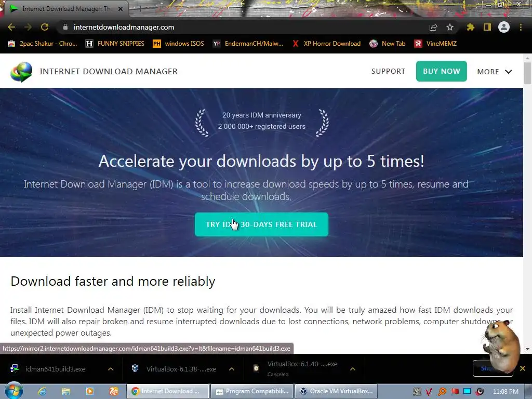Click the canceled VirtualBox-6.1.40 download

pyautogui.click(x=297, y=369)
